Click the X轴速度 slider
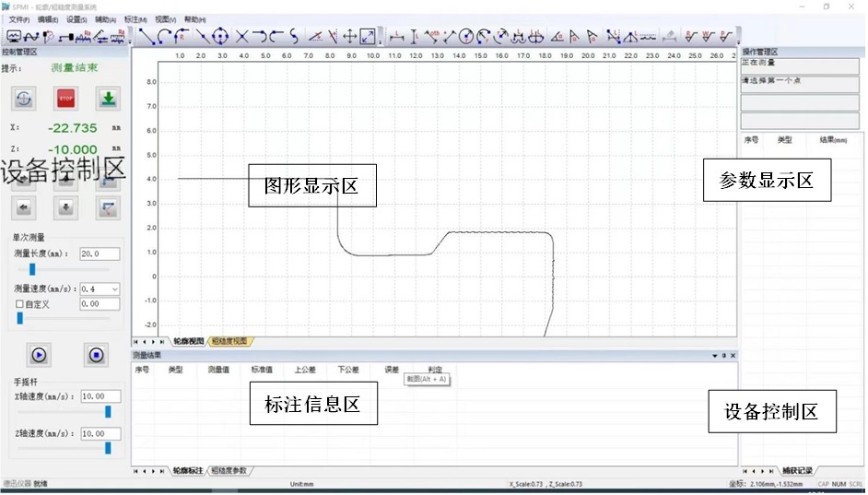This screenshot has width=868, height=495. pos(107,411)
